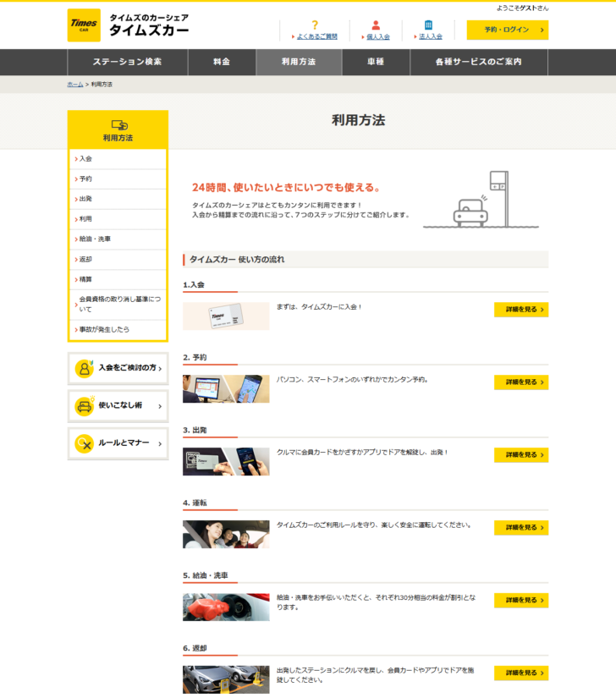Open 各種サービスのご案内 menu
The image size is (616, 698).
[x=478, y=62]
